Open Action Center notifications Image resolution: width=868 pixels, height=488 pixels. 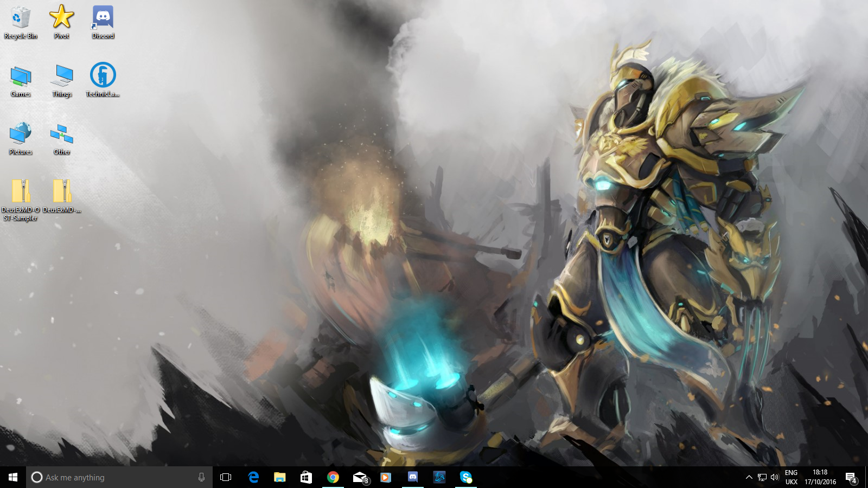[x=851, y=477]
